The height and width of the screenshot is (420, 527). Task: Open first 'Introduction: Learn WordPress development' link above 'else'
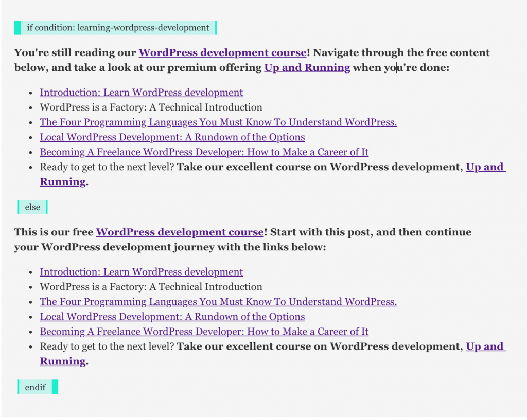coord(141,93)
